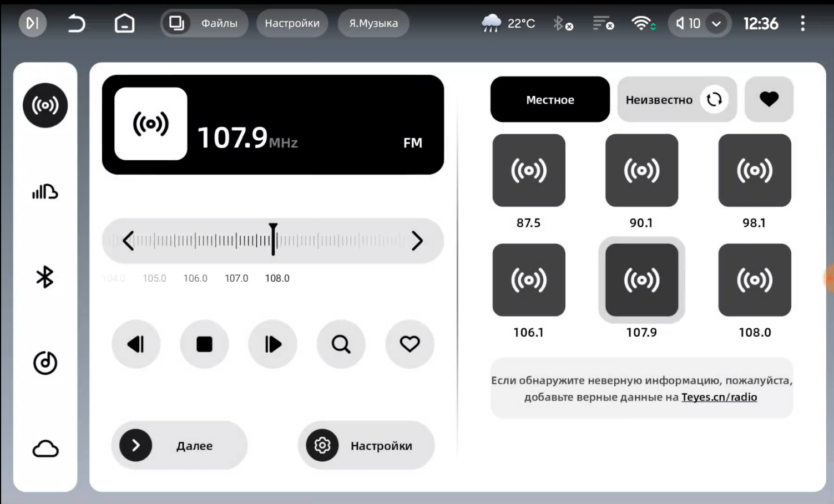Open the three-dot overflow menu
Image resolution: width=834 pixels, height=504 pixels.
802,23
